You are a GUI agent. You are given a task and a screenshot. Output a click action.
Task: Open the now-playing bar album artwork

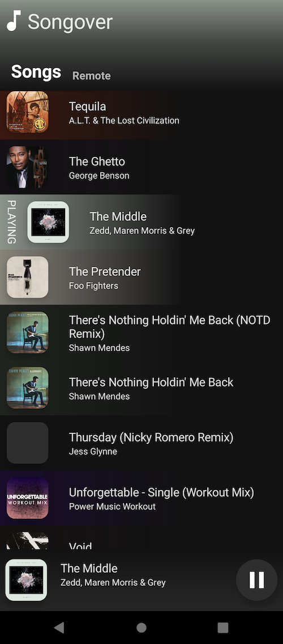26,580
